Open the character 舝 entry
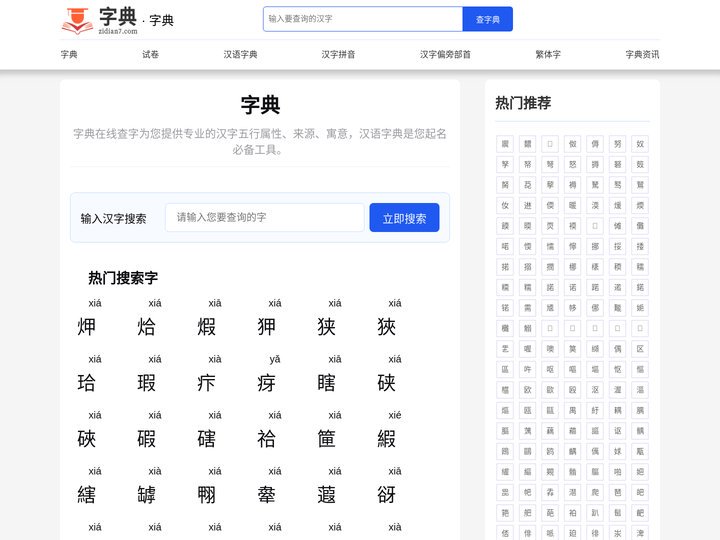The height and width of the screenshot is (540, 720). click(267, 495)
